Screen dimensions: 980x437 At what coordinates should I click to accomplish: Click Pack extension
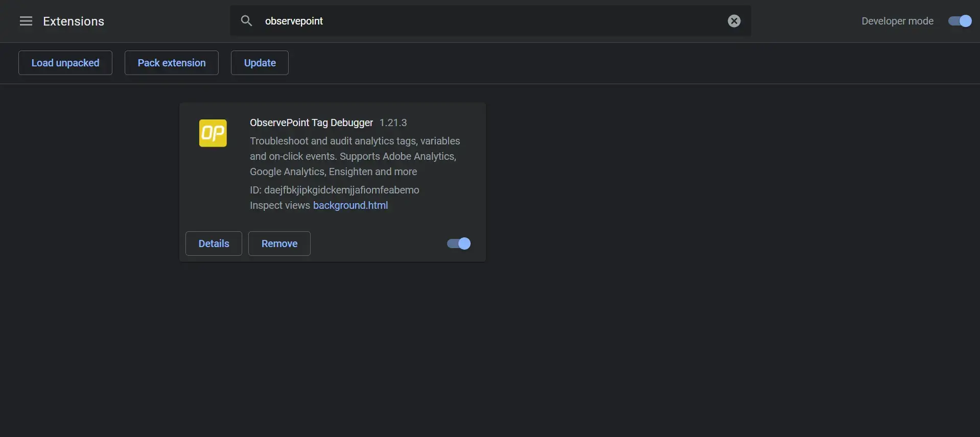(172, 63)
